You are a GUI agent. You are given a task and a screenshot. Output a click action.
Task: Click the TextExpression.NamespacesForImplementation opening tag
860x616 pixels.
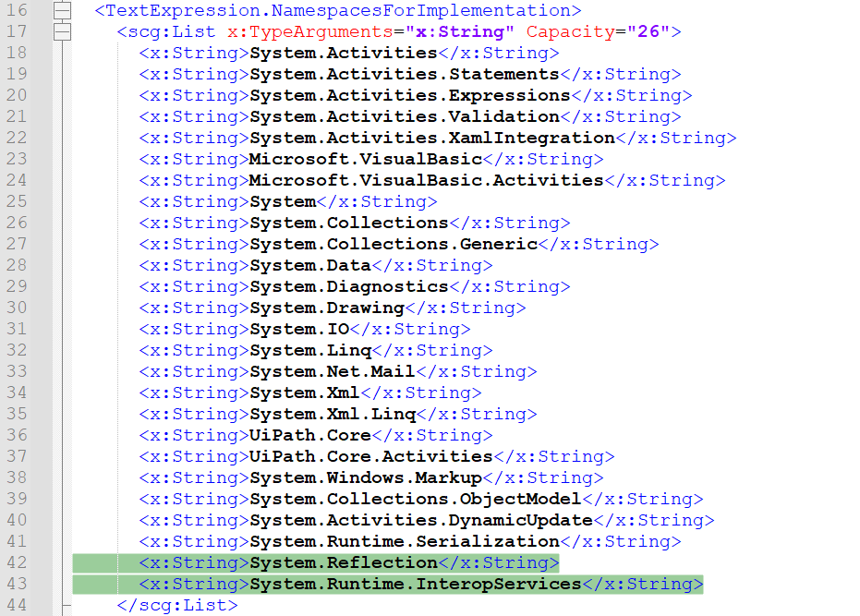coord(338,10)
